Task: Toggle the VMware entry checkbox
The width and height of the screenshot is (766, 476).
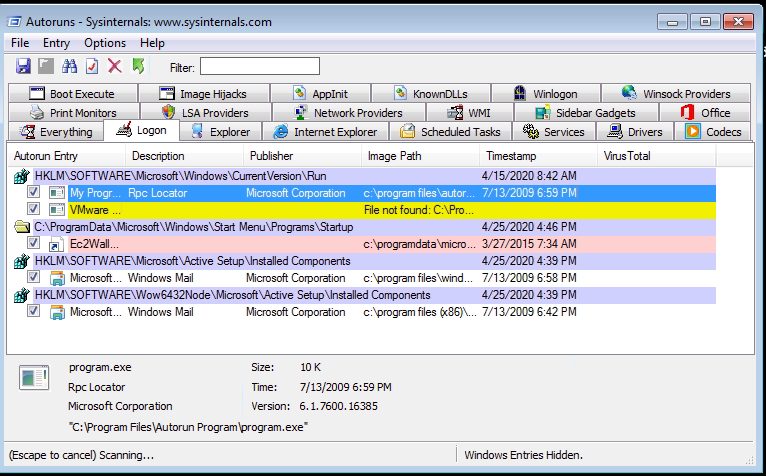Action: click(x=34, y=210)
